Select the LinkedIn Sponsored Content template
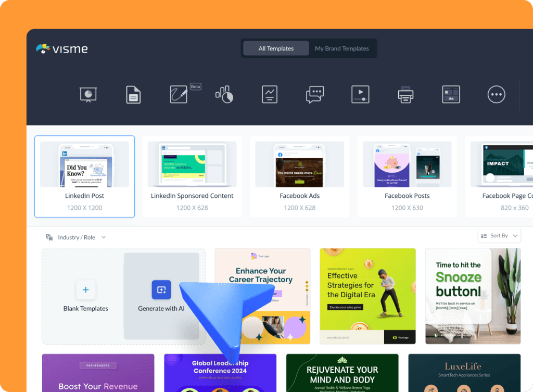533x392 pixels. [192, 176]
